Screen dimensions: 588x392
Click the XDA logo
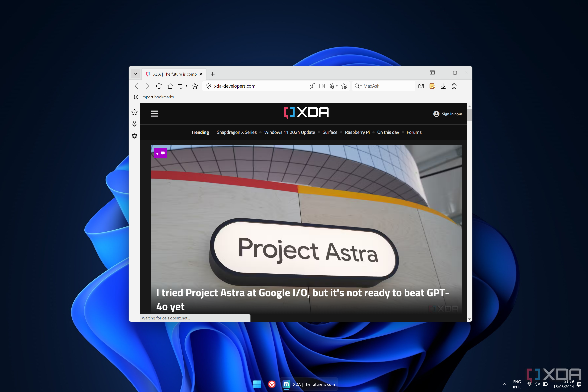click(x=306, y=113)
